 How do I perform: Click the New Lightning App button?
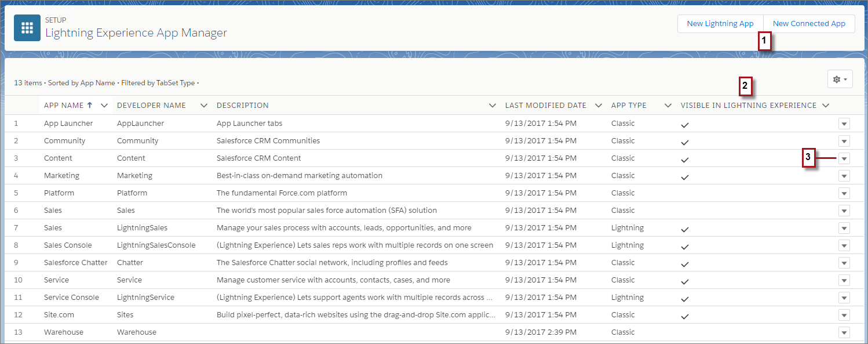click(x=720, y=23)
